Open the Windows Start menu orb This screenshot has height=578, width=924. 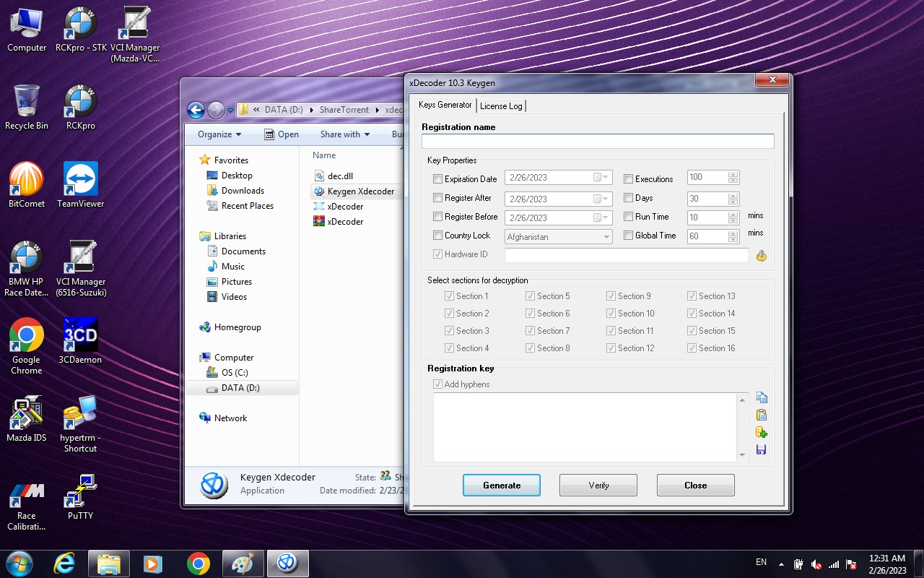19,563
